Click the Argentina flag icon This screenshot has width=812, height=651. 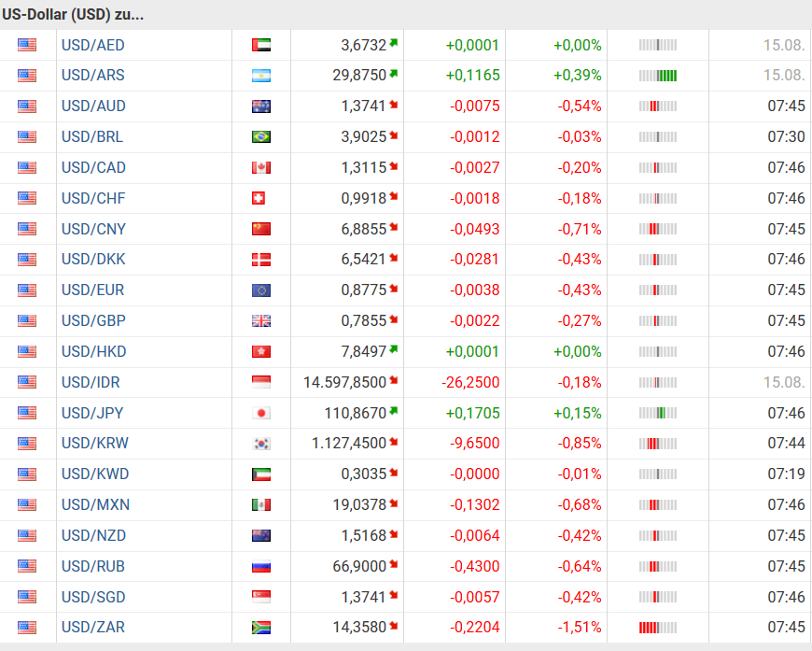coord(261,76)
